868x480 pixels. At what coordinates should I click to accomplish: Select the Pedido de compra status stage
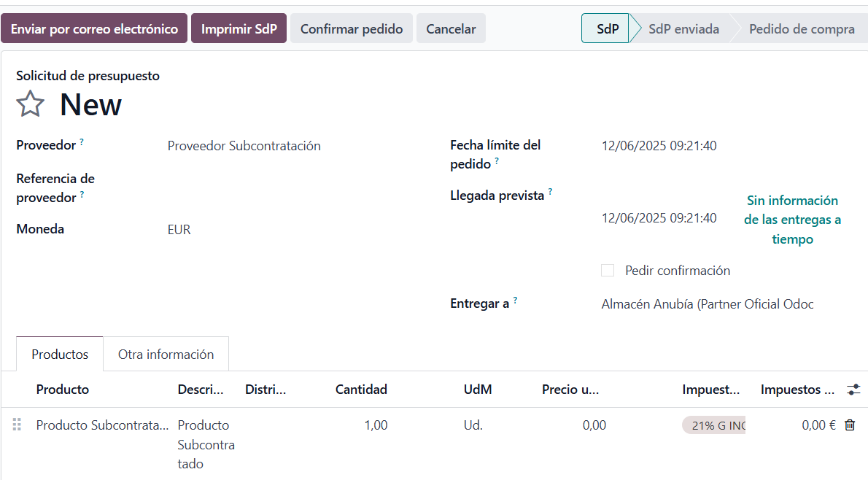(802, 28)
